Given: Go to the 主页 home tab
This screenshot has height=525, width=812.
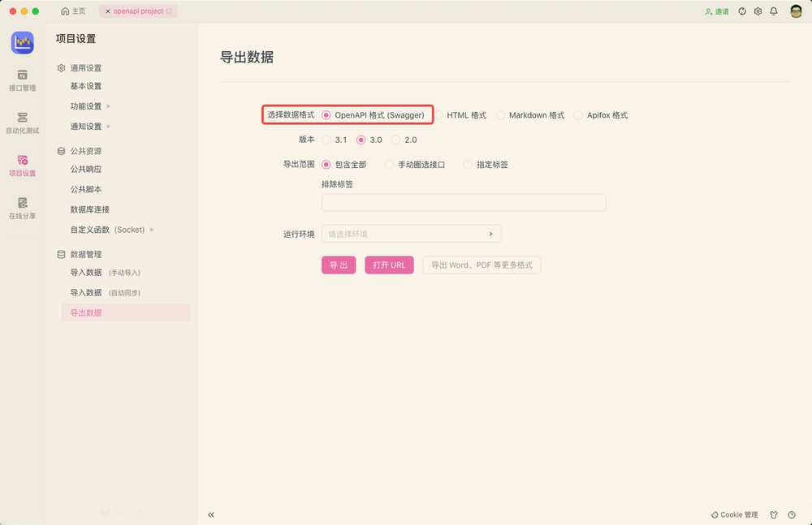Looking at the screenshot, I should coord(73,11).
